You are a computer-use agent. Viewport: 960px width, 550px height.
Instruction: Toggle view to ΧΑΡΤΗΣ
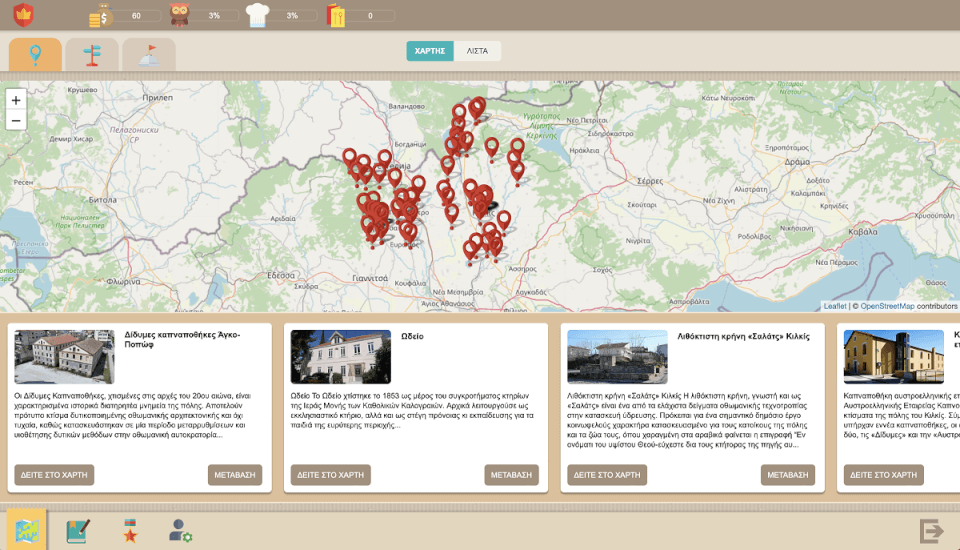tap(430, 51)
